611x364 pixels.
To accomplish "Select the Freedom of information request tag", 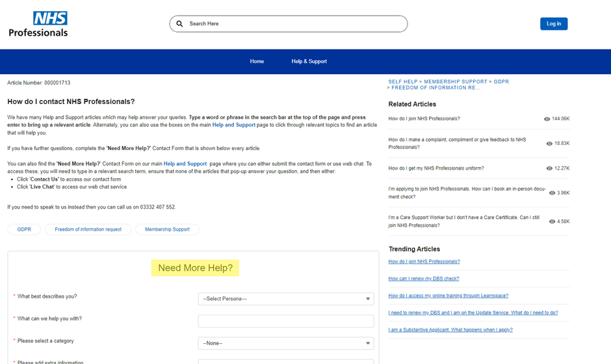I will [x=88, y=229].
